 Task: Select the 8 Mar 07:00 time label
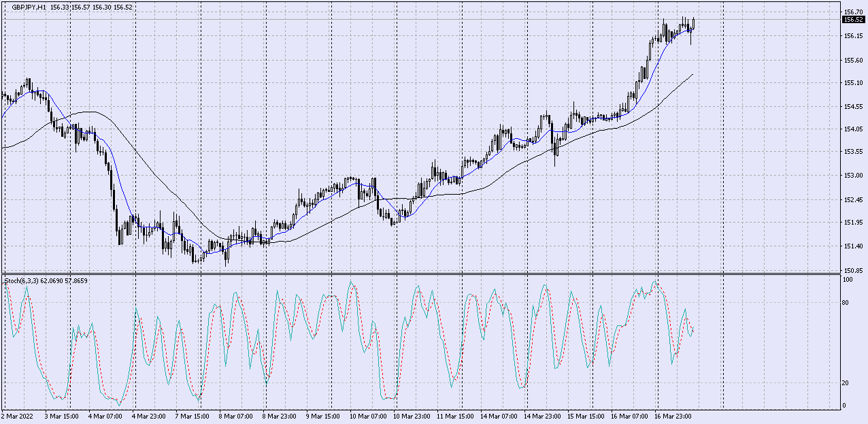point(235,415)
